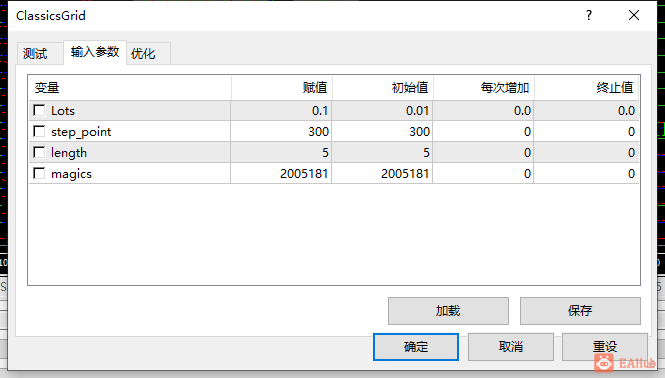Tick the step_point checkbox
665x378 pixels.
click(x=39, y=131)
